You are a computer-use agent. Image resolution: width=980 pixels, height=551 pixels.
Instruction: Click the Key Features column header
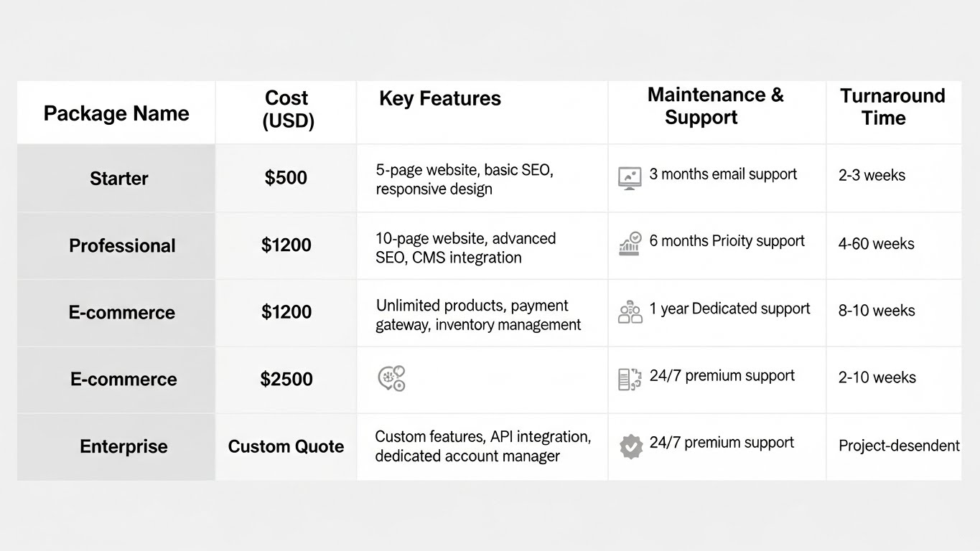tap(439, 99)
